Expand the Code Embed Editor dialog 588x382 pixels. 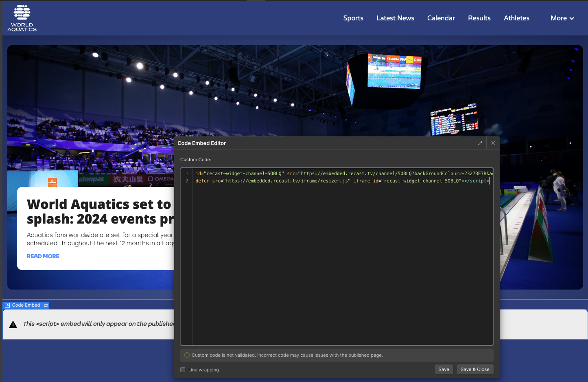click(480, 143)
